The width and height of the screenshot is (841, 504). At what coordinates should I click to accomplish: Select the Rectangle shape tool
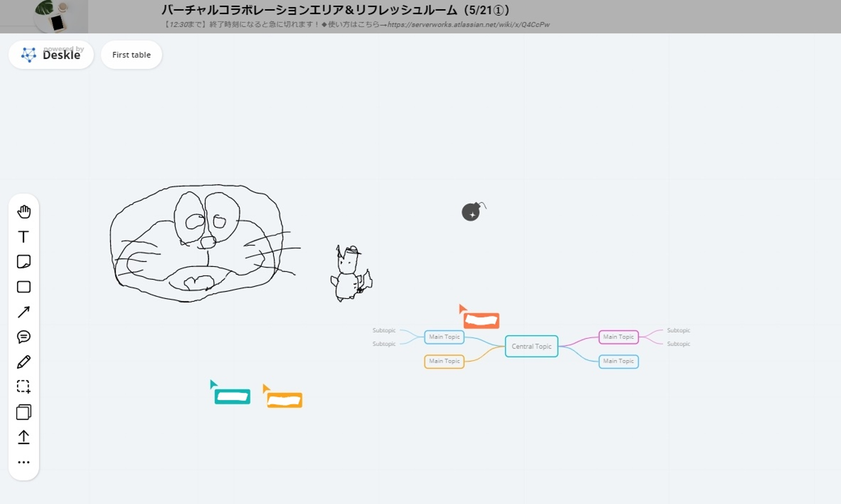[x=24, y=287]
